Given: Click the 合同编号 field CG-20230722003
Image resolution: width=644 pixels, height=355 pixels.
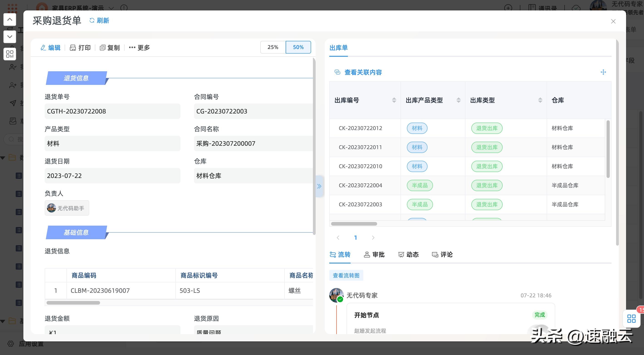Looking at the screenshot, I should tap(253, 111).
